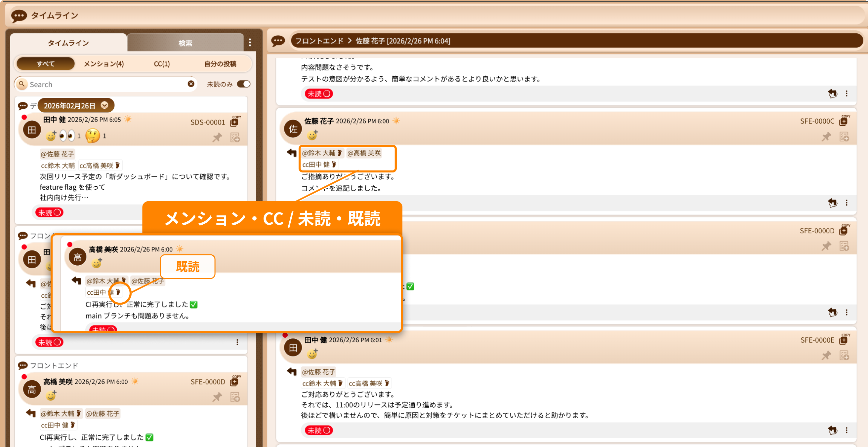Copy the SDS-00001 post ID
Viewport: 868px width, 447px height.
coord(234,122)
